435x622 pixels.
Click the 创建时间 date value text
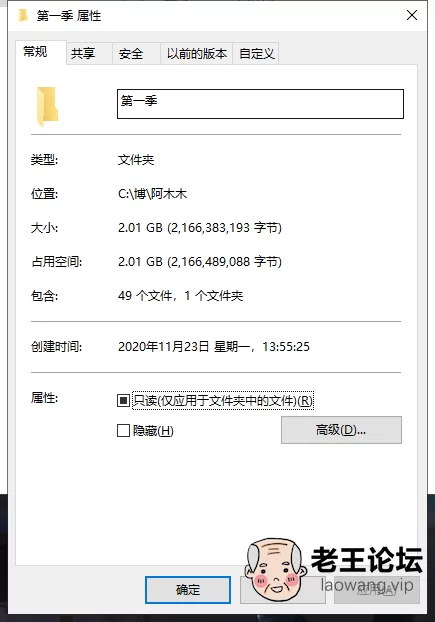(214, 347)
